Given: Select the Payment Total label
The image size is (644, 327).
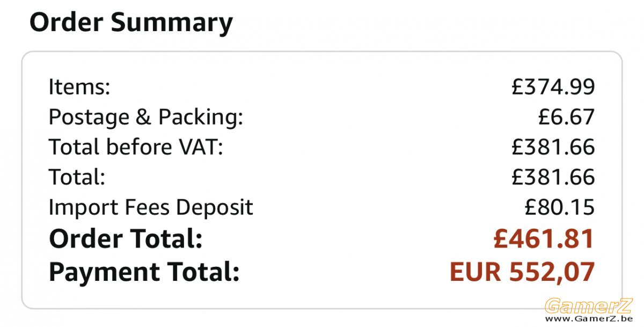Looking at the screenshot, I should tap(144, 272).
